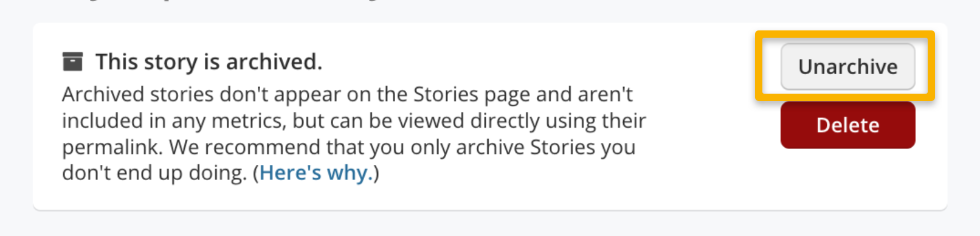
Task: Click the archived stories description paragraph
Action: coord(354,134)
